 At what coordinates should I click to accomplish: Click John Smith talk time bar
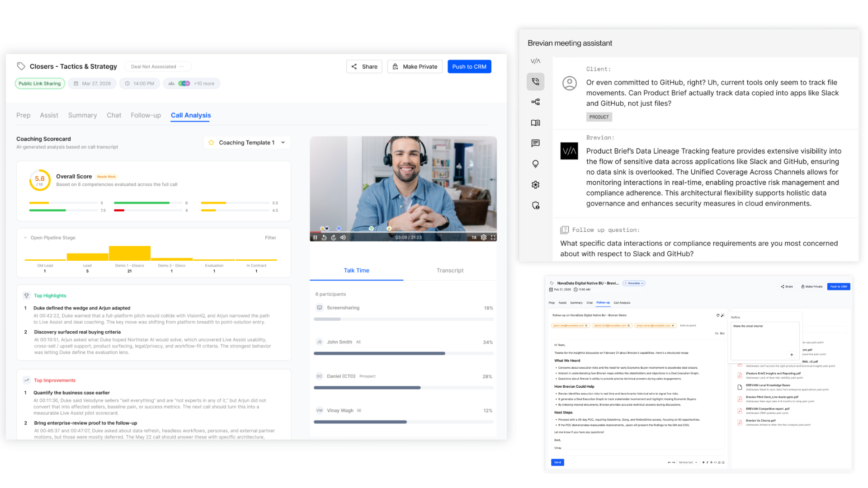point(403,353)
